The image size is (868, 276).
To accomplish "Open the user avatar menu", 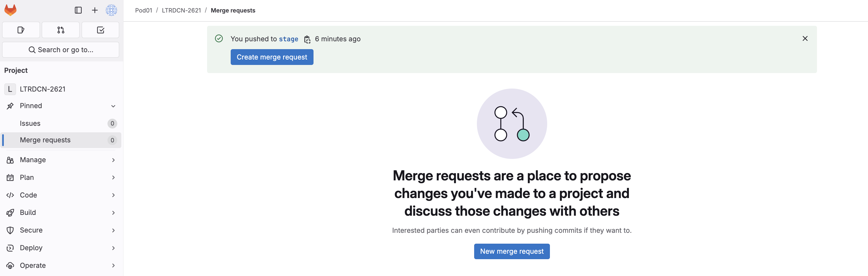I will coord(111,10).
